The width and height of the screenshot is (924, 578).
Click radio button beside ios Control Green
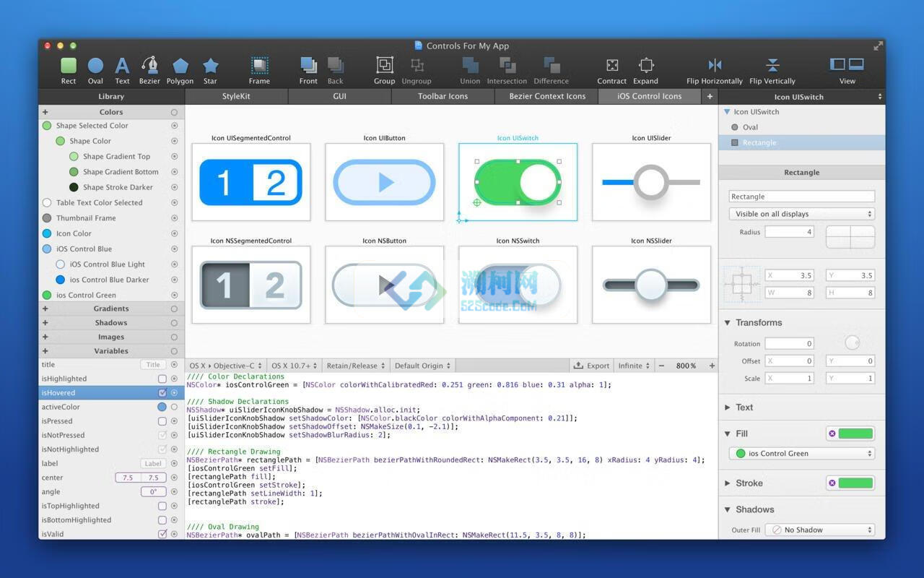pos(174,295)
